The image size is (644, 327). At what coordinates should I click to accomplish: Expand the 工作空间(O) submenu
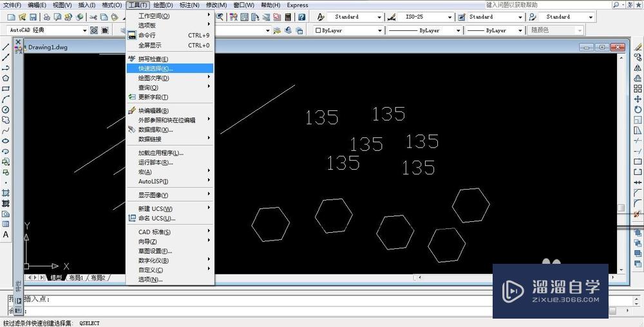pyautogui.click(x=170, y=16)
